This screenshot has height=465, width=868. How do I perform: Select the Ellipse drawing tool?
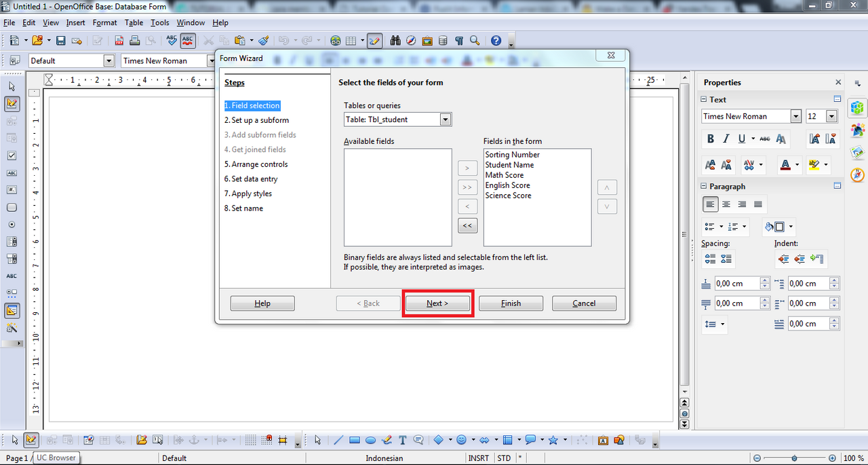pyautogui.click(x=370, y=440)
